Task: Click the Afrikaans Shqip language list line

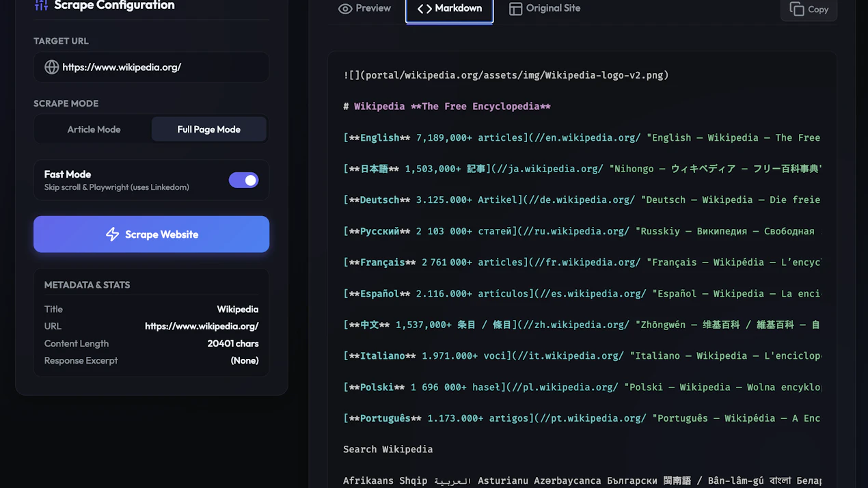Action: (582, 480)
